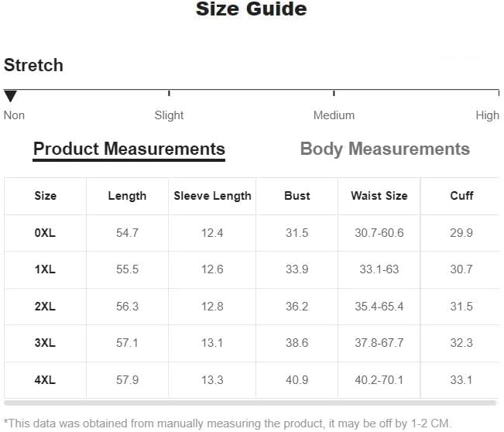Switch to the Body Measurements tab

pos(385,149)
